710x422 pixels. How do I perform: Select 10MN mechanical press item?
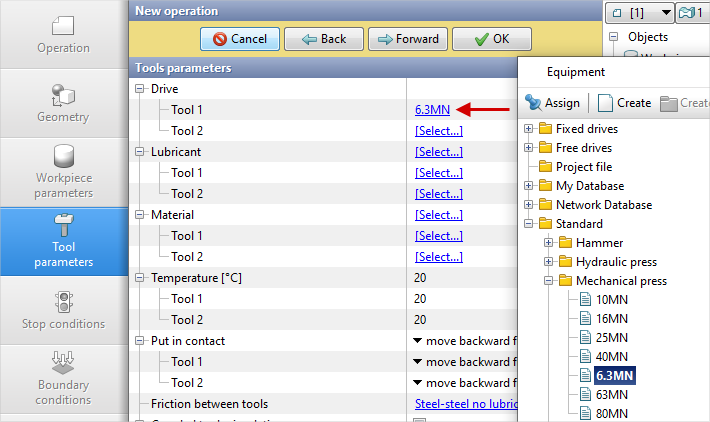coord(610,300)
